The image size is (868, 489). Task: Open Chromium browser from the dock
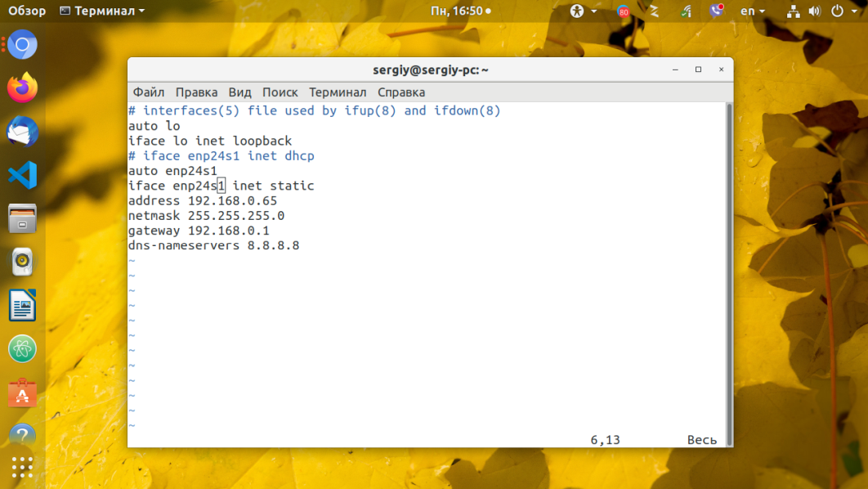tap(23, 44)
